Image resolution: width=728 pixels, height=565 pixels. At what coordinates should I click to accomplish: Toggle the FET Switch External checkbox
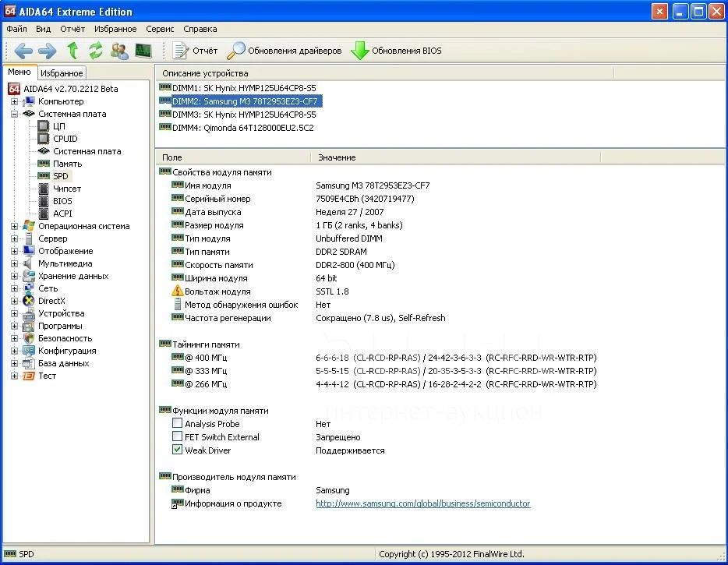click(x=177, y=436)
